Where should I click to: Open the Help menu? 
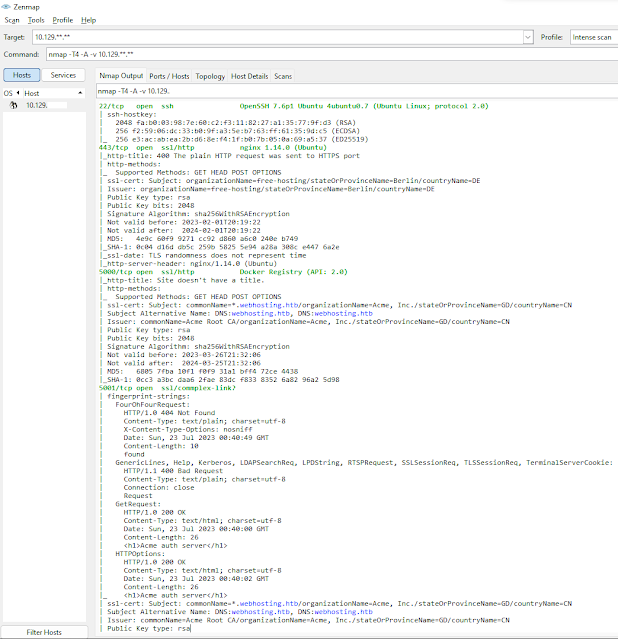tap(88, 20)
